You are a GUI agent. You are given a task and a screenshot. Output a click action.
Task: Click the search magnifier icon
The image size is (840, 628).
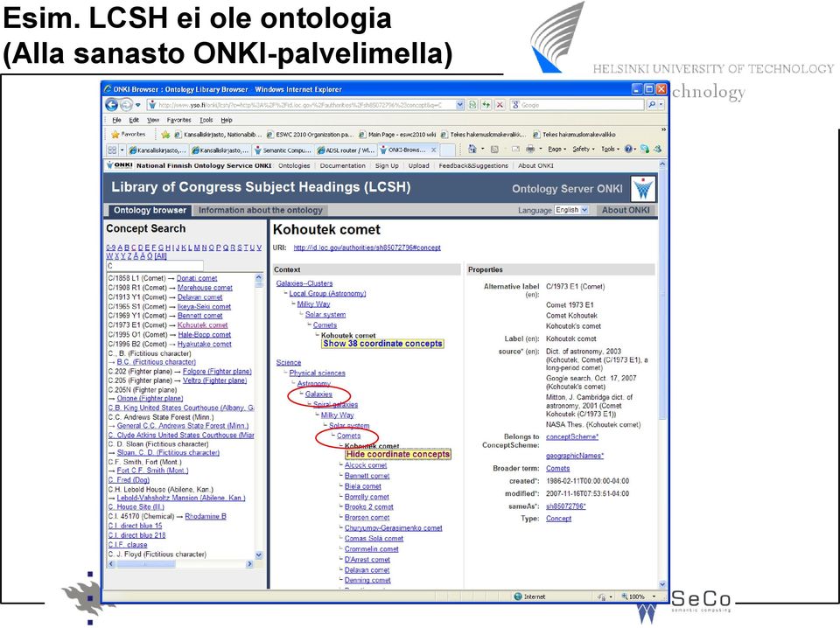click(651, 105)
